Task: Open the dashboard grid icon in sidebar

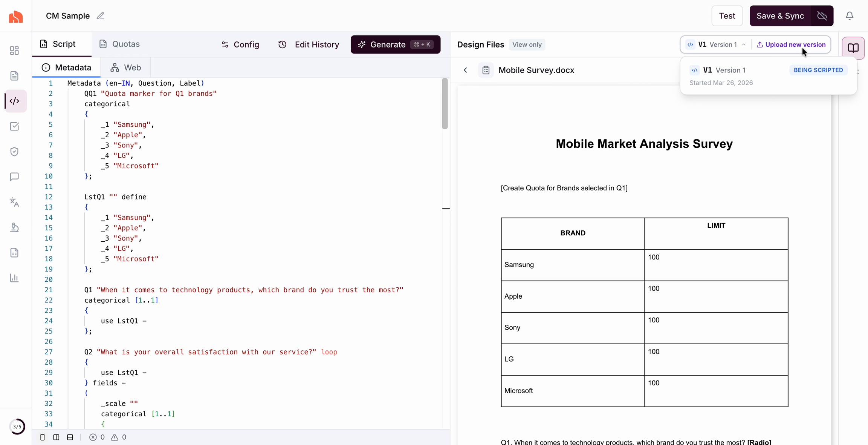Action: click(x=14, y=51)
